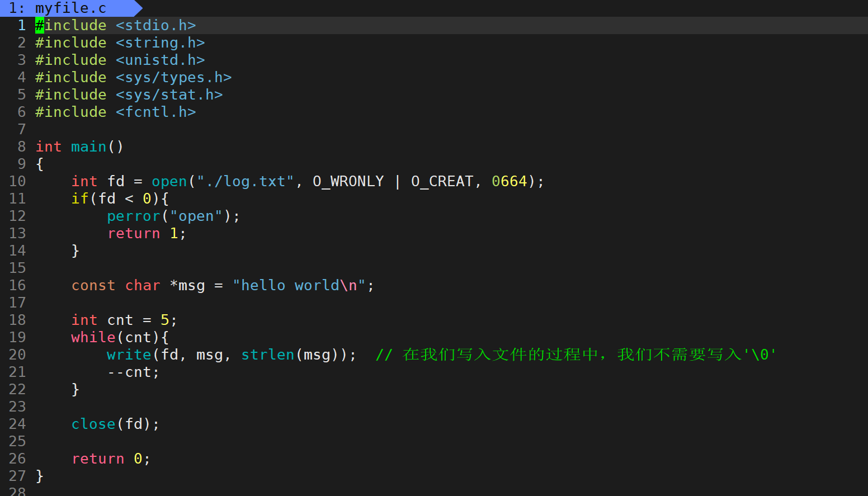Click the closing brace on line 22
Viewport: 868px width, 496px height.
click(76, 389)
